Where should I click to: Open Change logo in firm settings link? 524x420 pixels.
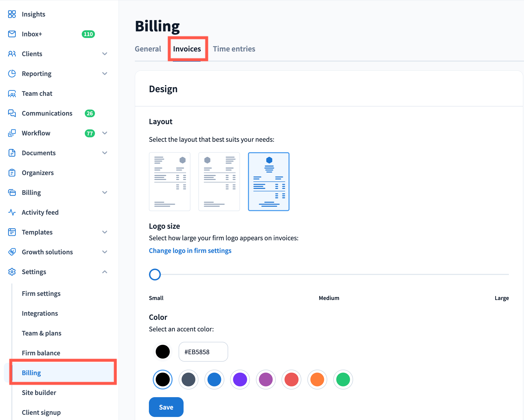pos(190,251)
